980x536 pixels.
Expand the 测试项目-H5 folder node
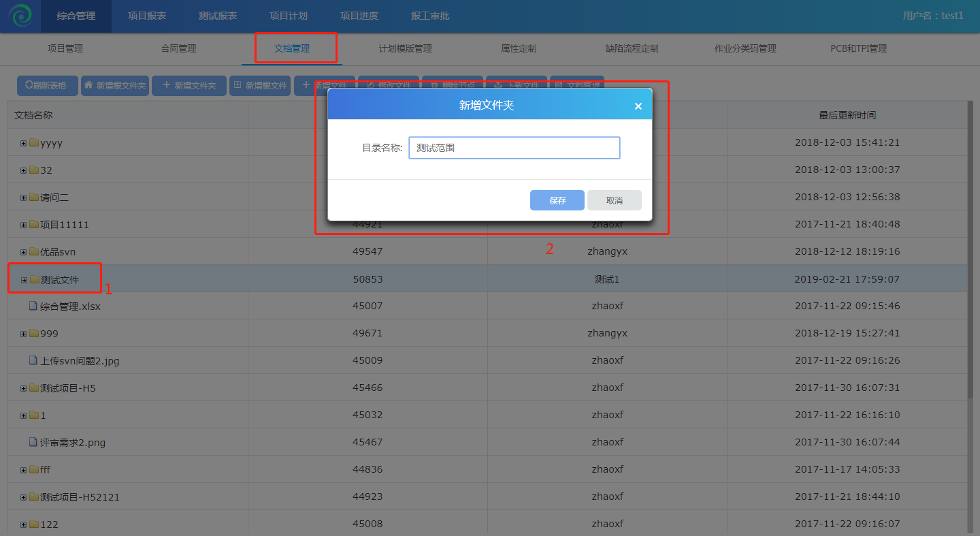tap(24, 388)
